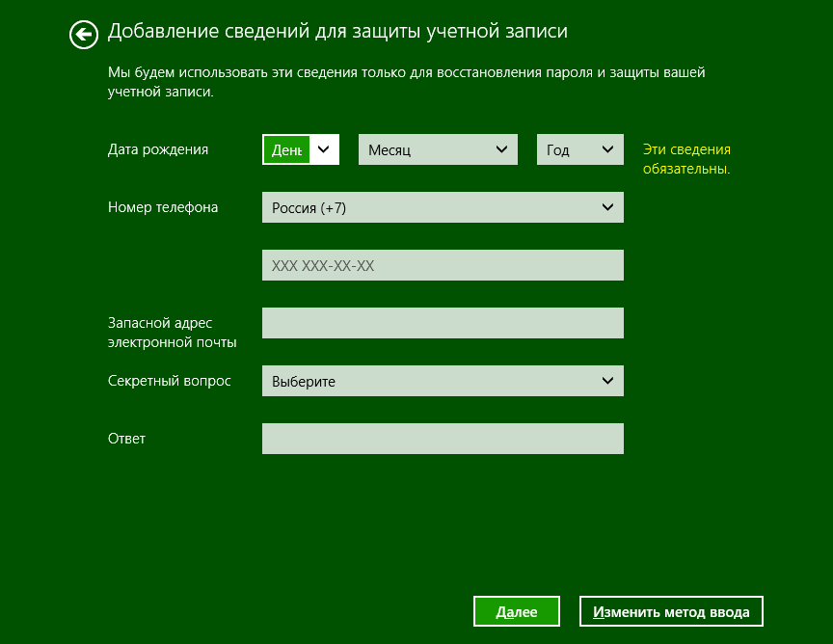Screen dimensions: 833x644
Task: Focus the XXX XXX-XX-XX phone number field
Action: [443, 265]
